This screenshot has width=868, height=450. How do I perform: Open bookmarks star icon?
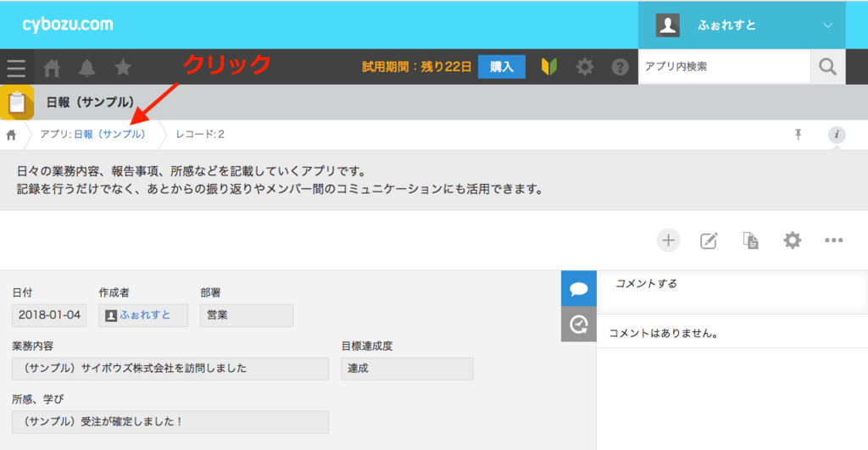[123, 67]
